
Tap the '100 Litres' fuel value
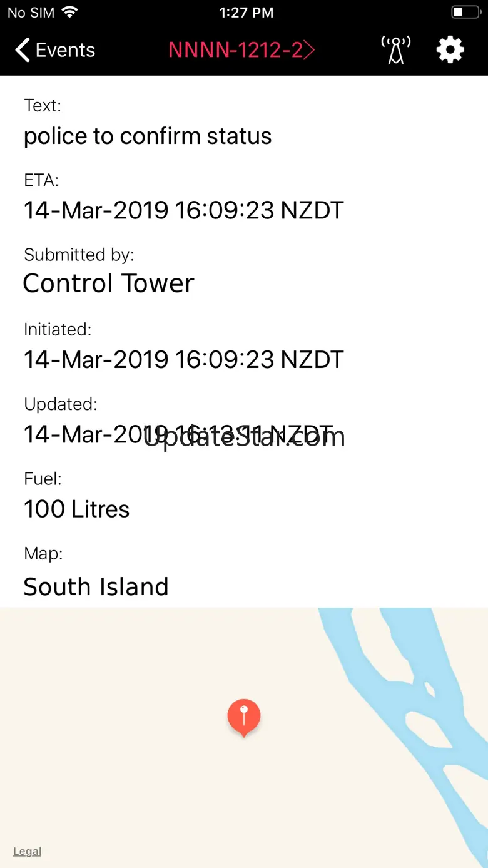[76, 509]
